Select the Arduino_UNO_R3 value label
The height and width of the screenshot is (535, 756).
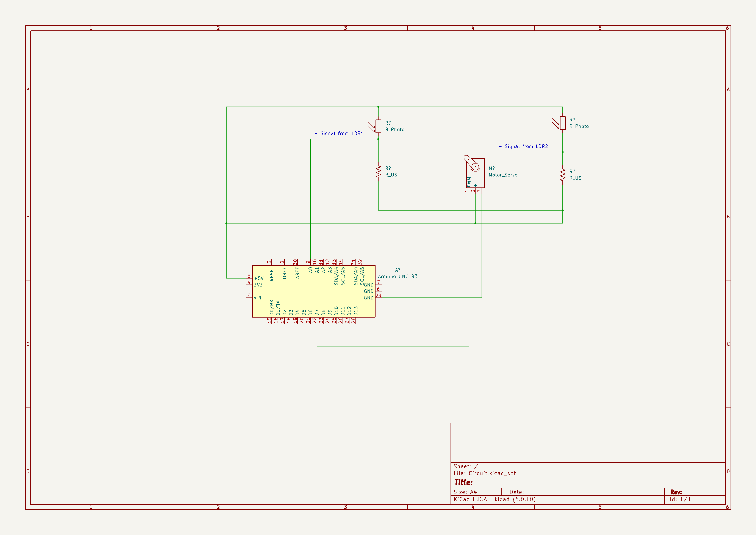click(x=398, y=276)
